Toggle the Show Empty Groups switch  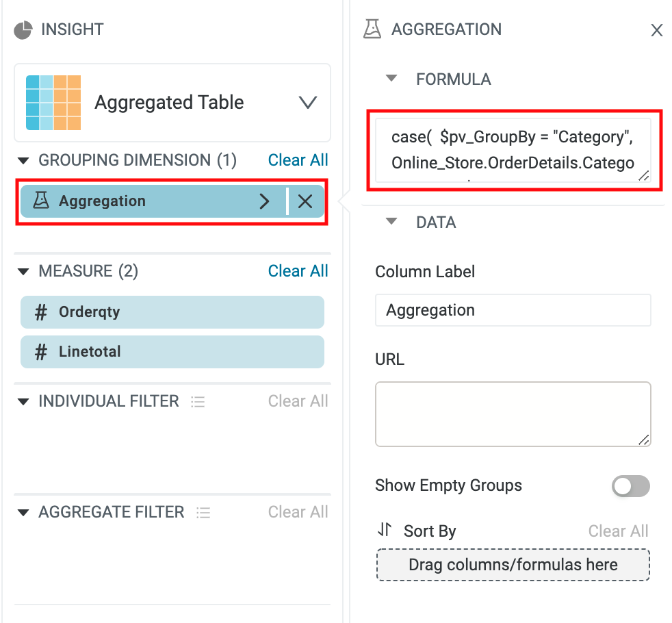click(x=630, y=487)
